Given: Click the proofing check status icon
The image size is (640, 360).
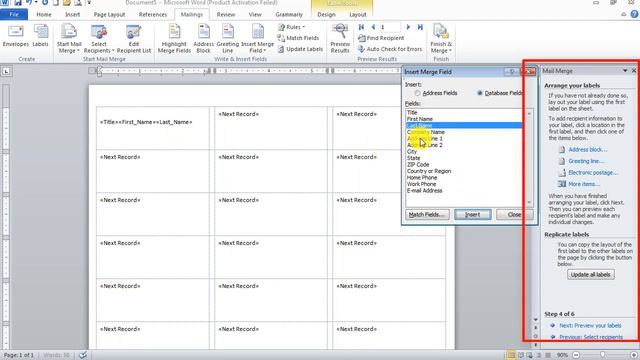Looking at the screenshot, I should pos(83,355).
